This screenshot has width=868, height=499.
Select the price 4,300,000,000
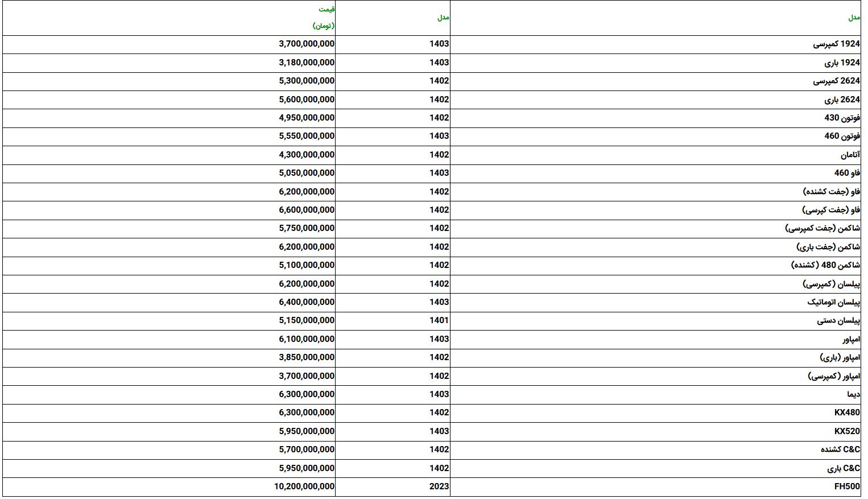[307, 155]
